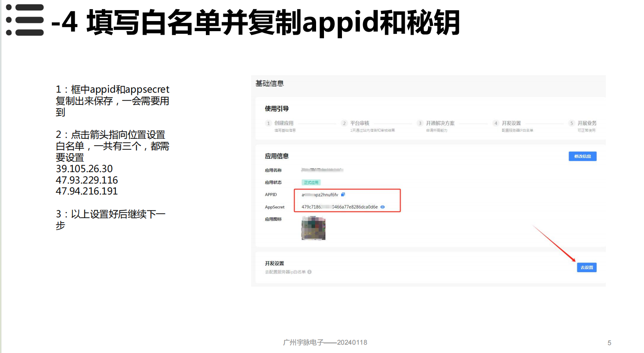This screenshot has width=644, height=353.
Task: Click the IP address 47.93.229.116
Action: tap(87, 180)
